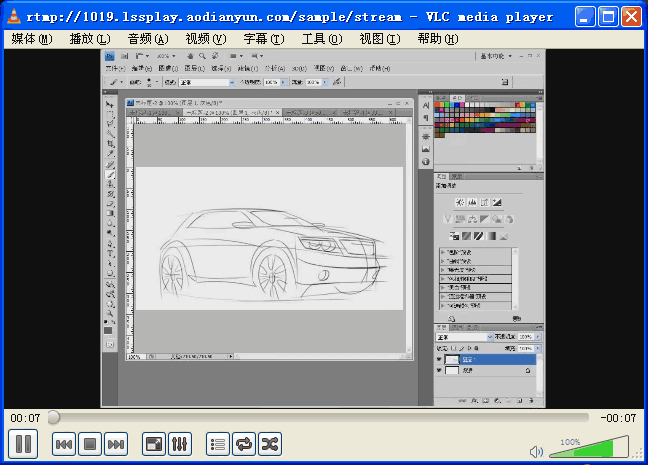Click the fx icon at layers panel bottom
This screenshot has height=465, width=648.
474,400
